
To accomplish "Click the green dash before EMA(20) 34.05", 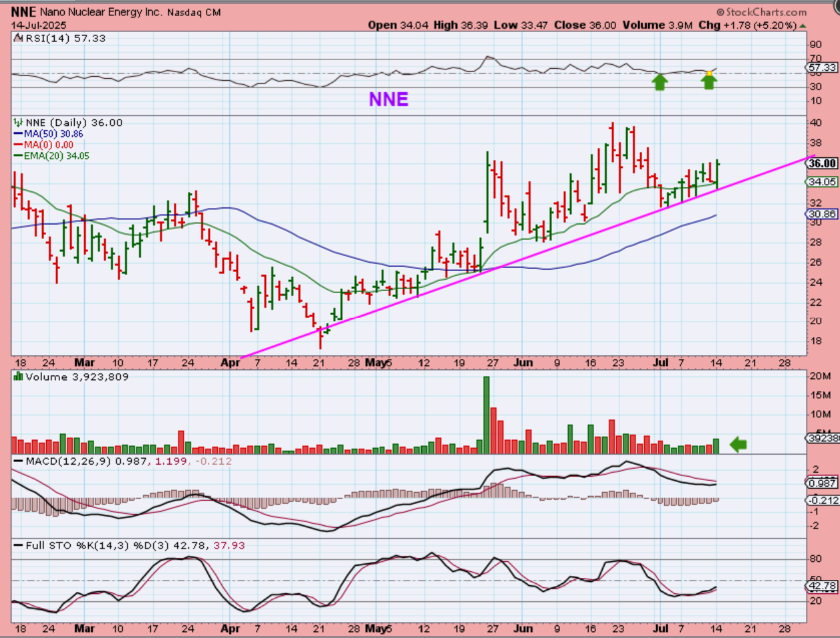I will tap(19, 156).
